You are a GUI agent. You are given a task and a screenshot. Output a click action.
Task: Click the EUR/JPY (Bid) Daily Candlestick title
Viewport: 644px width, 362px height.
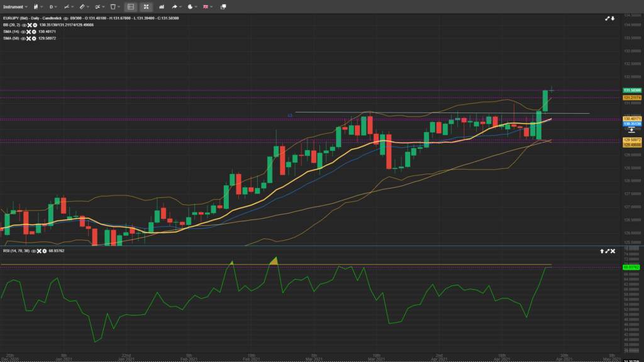[33, 18]
